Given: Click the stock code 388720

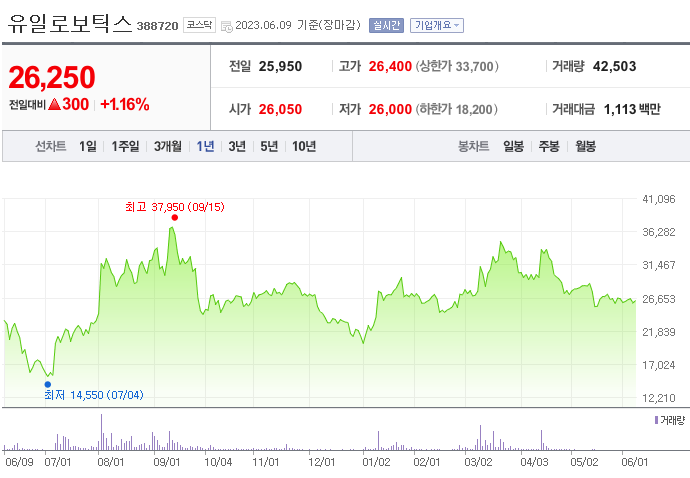Looking at the screenshot, I should tap(158, 26).
